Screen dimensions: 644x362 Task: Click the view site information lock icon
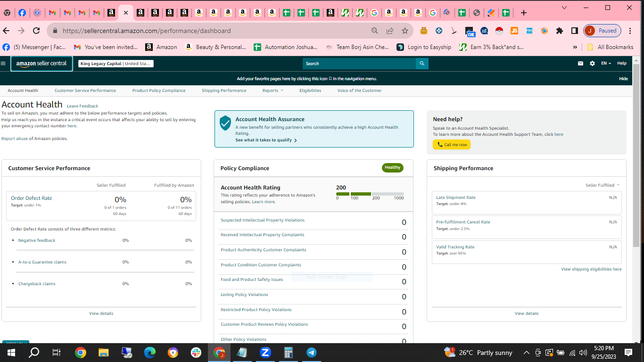click(55, 31)
